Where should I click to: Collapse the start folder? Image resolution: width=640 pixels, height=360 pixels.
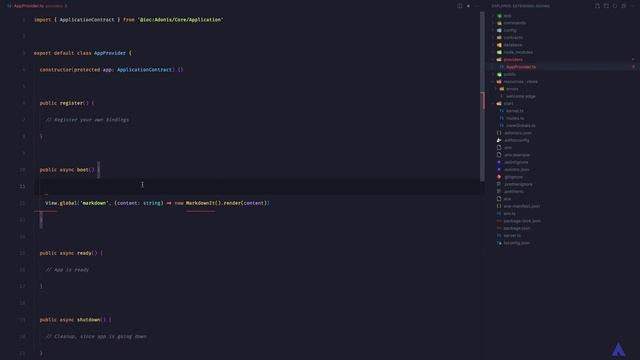pyautogui.click(x=508, y=104)
